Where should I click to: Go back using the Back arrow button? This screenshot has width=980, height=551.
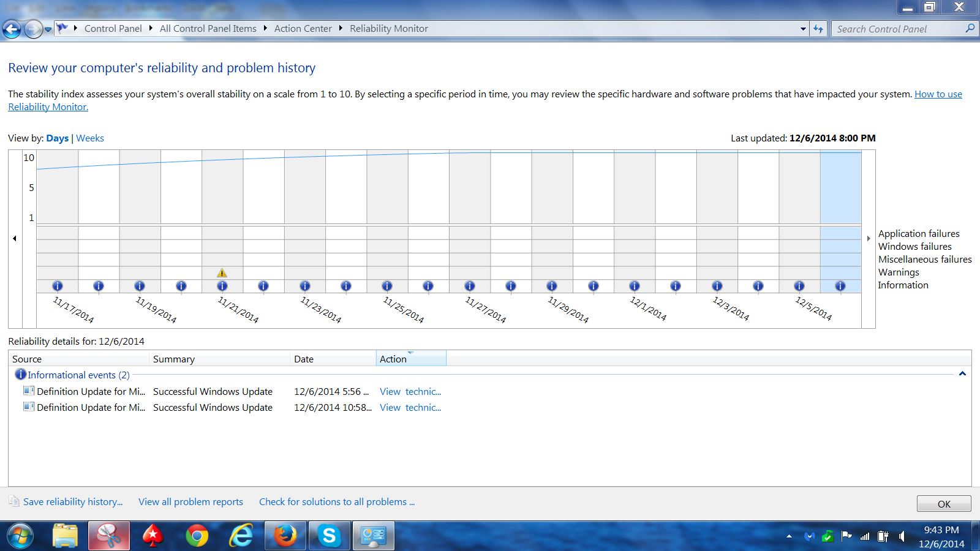pyautogui.click(x=12, y=29)
